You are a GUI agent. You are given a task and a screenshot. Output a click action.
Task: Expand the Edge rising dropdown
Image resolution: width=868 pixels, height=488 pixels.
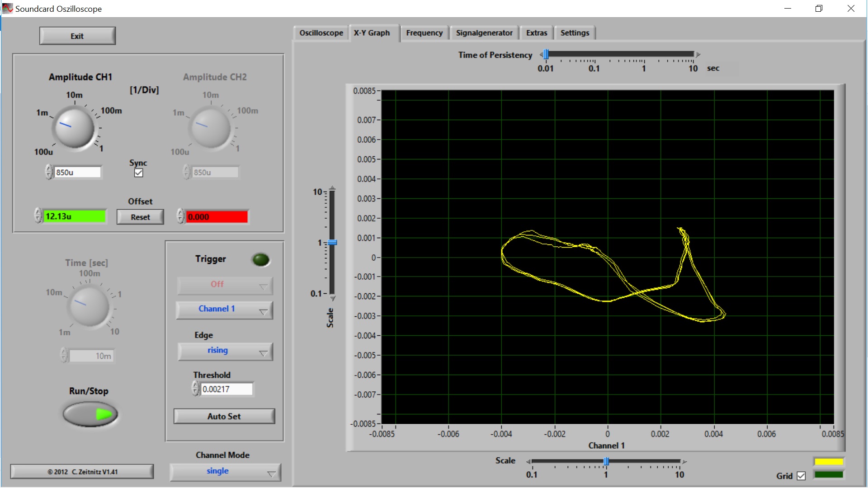(x=225, y=351)
